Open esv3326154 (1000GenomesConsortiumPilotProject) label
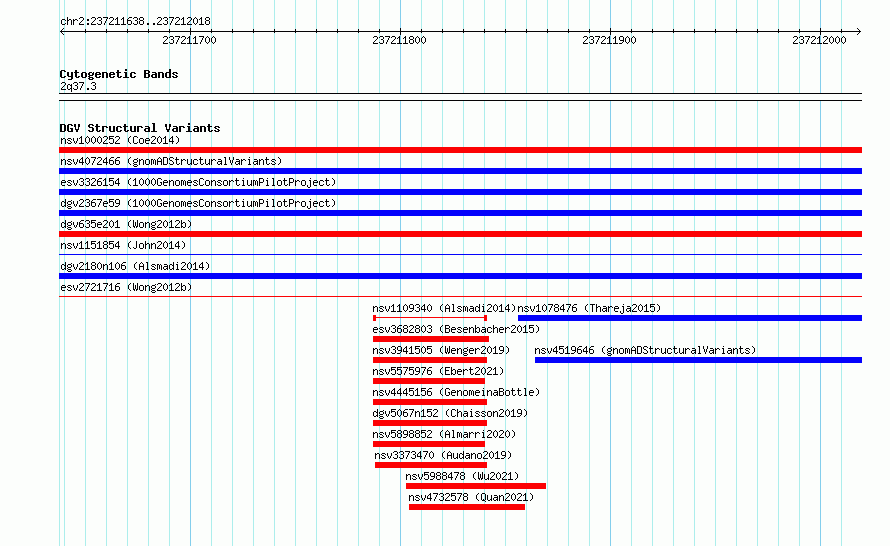Image resolution: width=890 pixels, height=546 pixels. click(x=198, y=182)
